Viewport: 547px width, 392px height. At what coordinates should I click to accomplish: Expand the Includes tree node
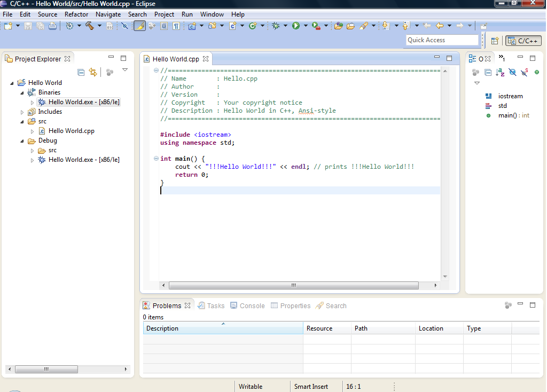pos(22,112)
